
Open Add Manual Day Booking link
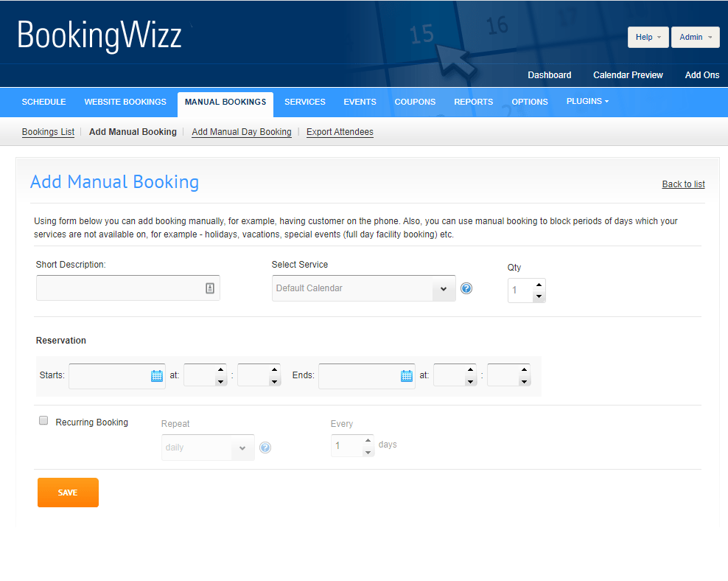(x=242, y=132)
